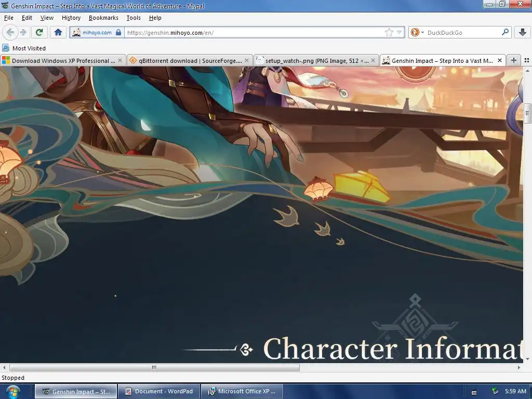Click the 5:59 AM system clock
The image size is (532, 399).
point(515,391)
